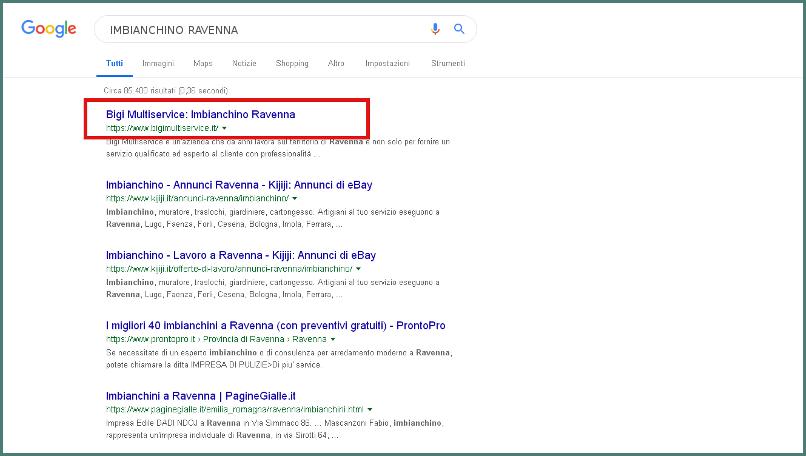This screenshot has width=806, height=456.
Task: Open Imbianchino - Lavoro a Ravenna Kijiji result
Action: tap(241, 255)
